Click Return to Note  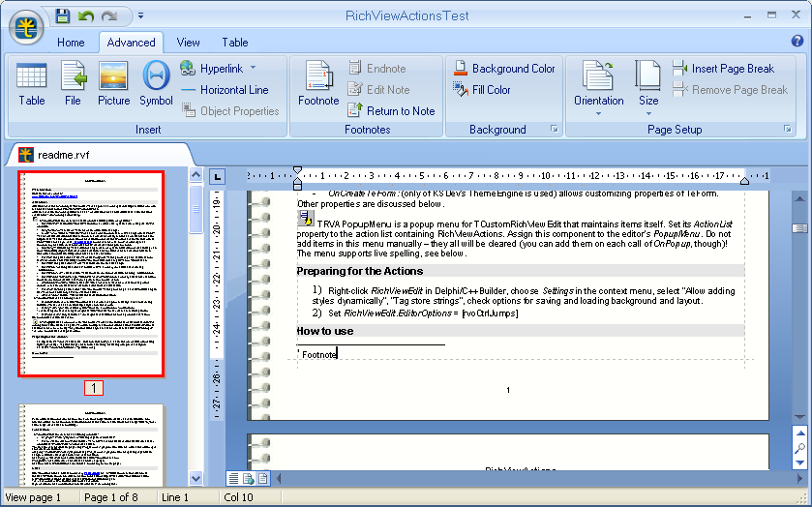click(x=391, y=111)
